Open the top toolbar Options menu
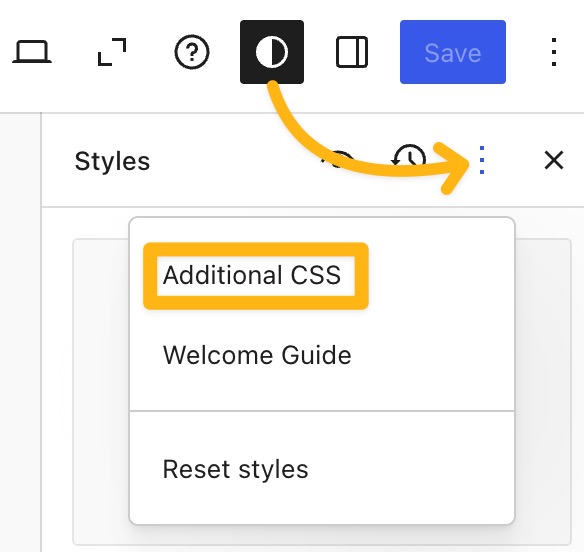Viewport: 584px width, 552px height. 554,52
